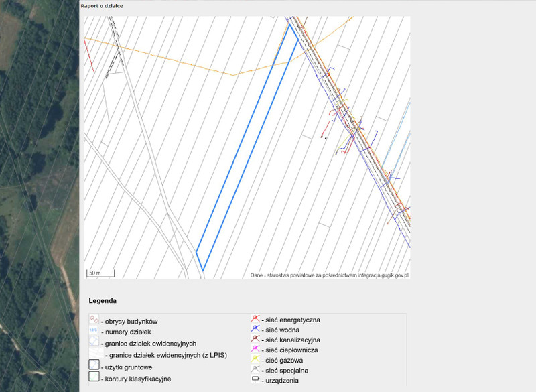
Task: Click the gugik.gov.pl data attribution text
Action: coord(329,275)
